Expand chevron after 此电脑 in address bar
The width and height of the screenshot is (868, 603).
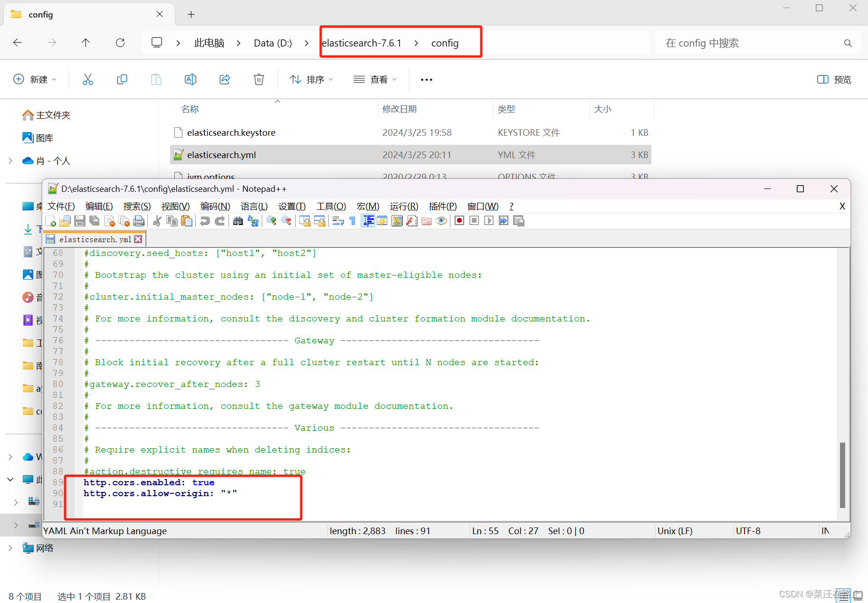pyautogui.click(x=238, y=43)
